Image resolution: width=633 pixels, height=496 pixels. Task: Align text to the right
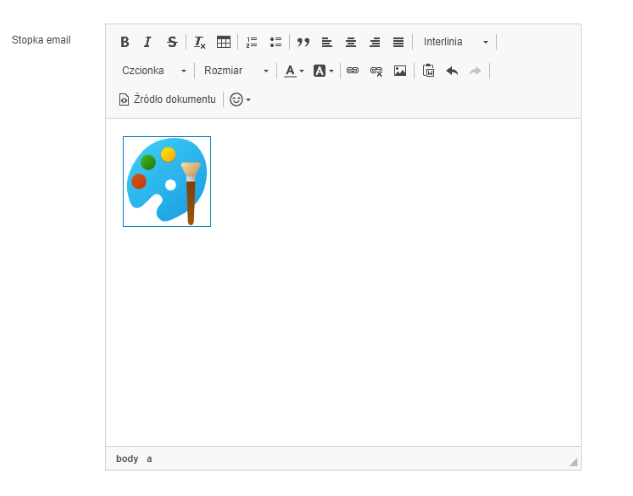coord(375,42)
